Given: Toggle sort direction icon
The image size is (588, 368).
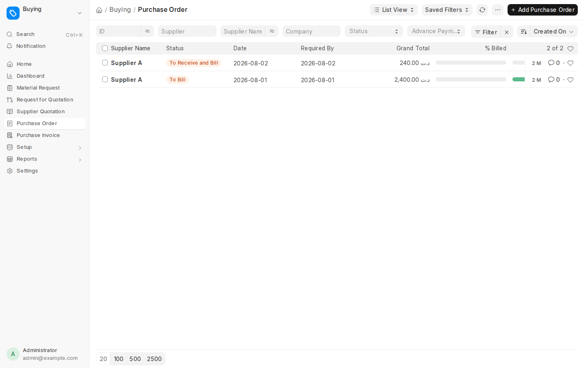Looking at the screenshot, I should point(524,31).
